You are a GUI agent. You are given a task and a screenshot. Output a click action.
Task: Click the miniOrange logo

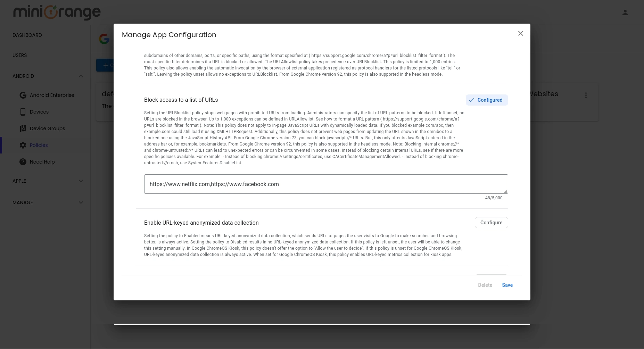(x=56, y=12)
